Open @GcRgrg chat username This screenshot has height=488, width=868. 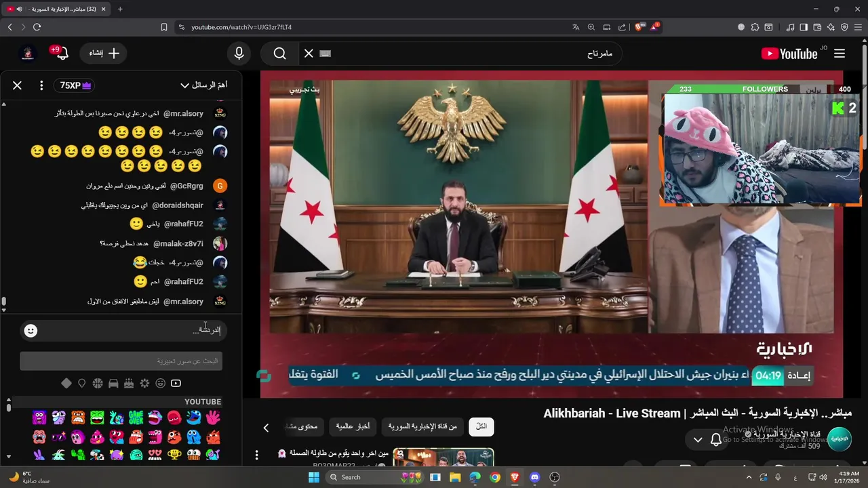186,186
